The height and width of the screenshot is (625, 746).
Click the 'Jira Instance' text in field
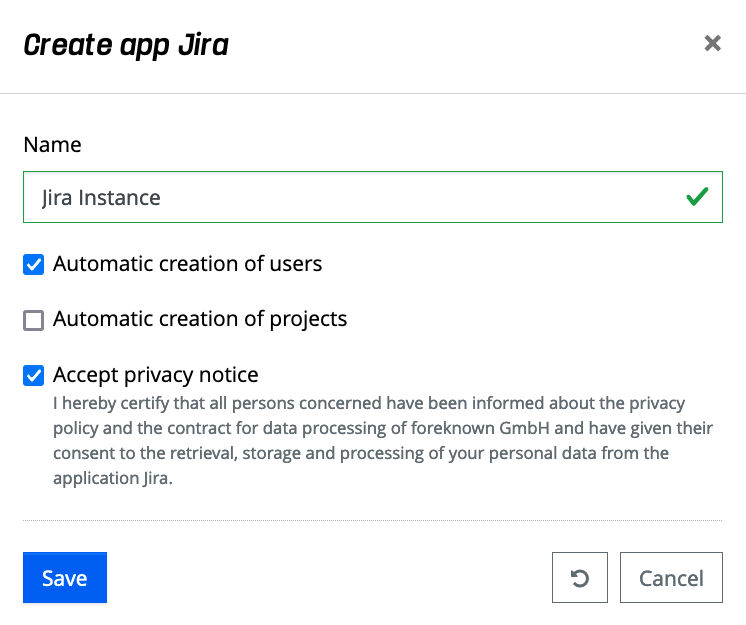tap(101, 197)
